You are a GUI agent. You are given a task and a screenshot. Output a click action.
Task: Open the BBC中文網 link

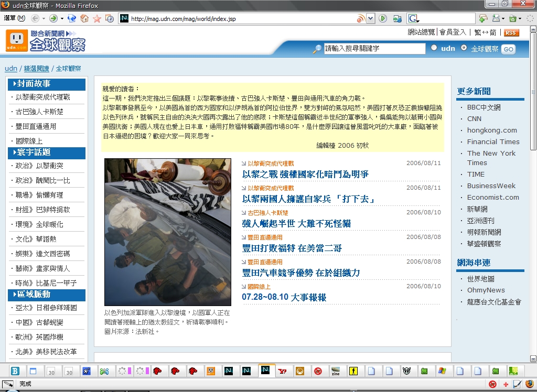pyautogui.click(x=484, y=107)
